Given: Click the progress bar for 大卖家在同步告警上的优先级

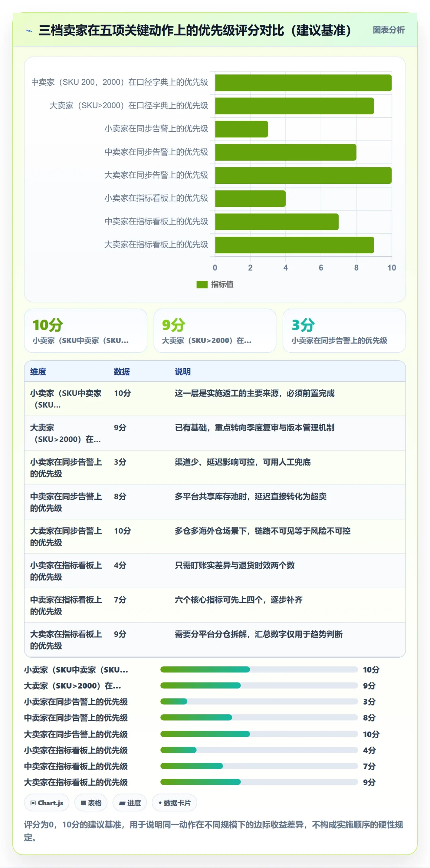Looking at the screenshot, I should pyautogui.click(x=259, y=734).
